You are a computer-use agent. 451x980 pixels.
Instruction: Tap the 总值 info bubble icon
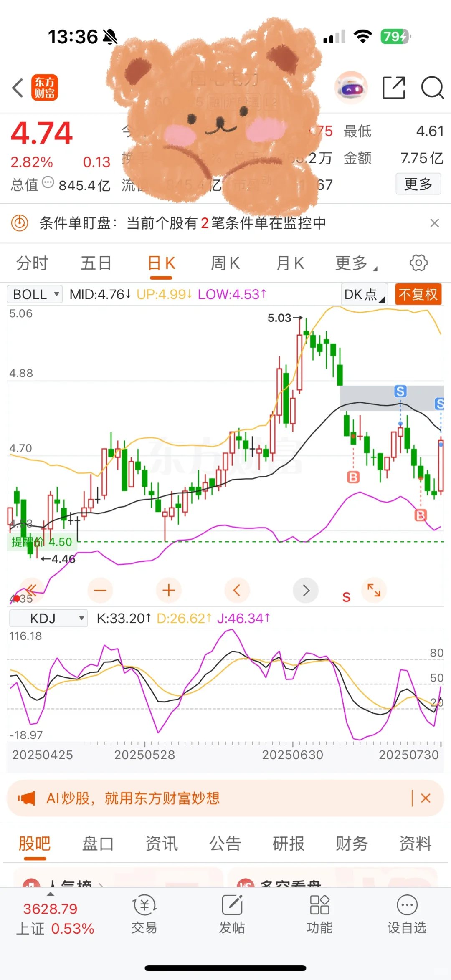point(48,182)
